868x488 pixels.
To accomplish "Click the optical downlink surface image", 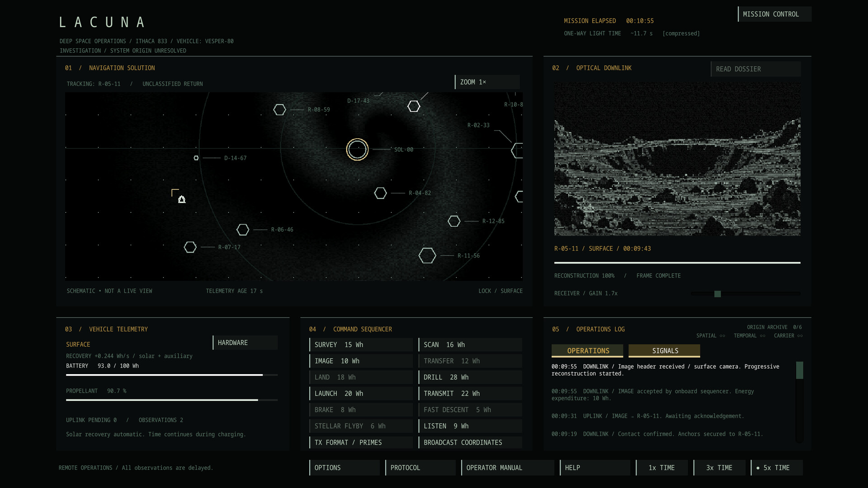I will (677, 159).
